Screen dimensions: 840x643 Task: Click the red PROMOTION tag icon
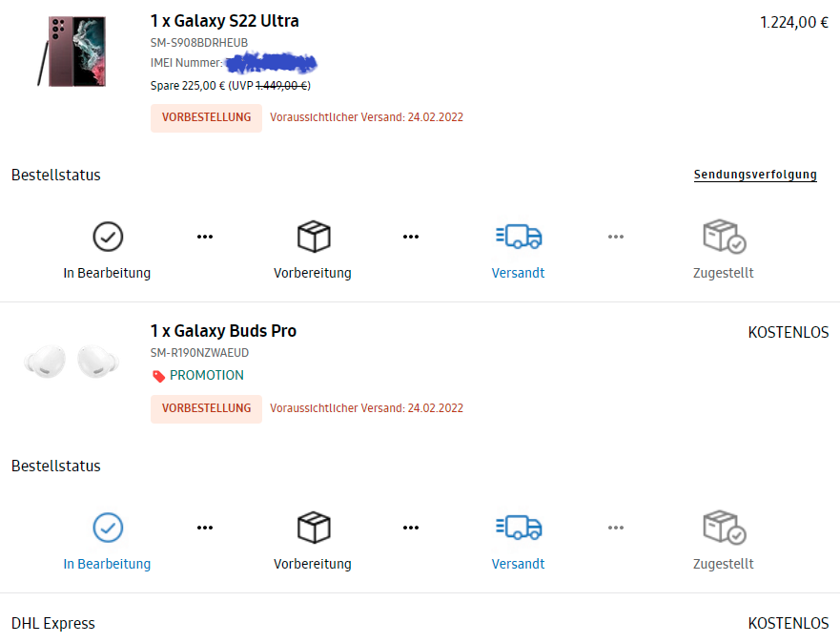coord(158,376)
